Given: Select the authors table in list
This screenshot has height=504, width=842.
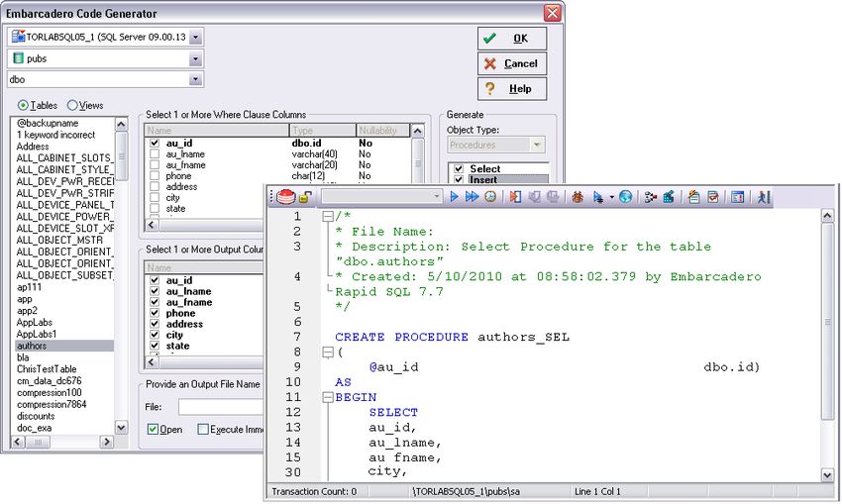Looking at the screenshot, I should tap(64, 346).
